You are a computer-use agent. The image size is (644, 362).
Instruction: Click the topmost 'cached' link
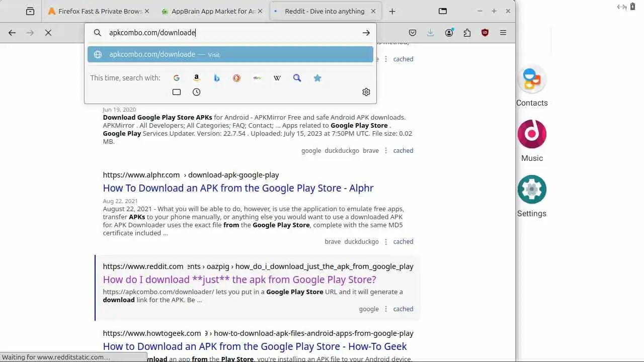point(403,59)
